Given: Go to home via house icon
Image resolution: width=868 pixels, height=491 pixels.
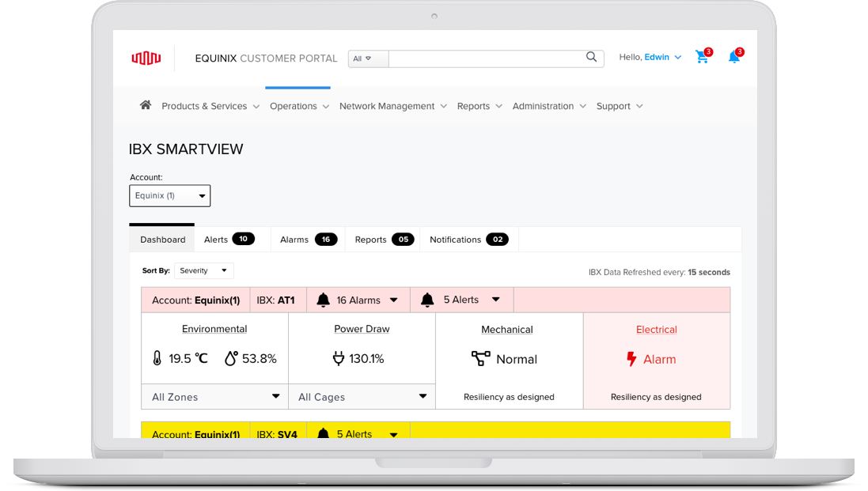Looking at the screenshot, I should coord(146,105).
